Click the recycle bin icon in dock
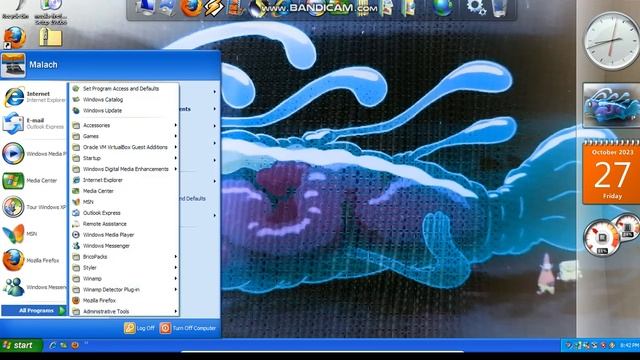Image resolution: width=640 pixels, height=360 pixels. click(500, 8)
